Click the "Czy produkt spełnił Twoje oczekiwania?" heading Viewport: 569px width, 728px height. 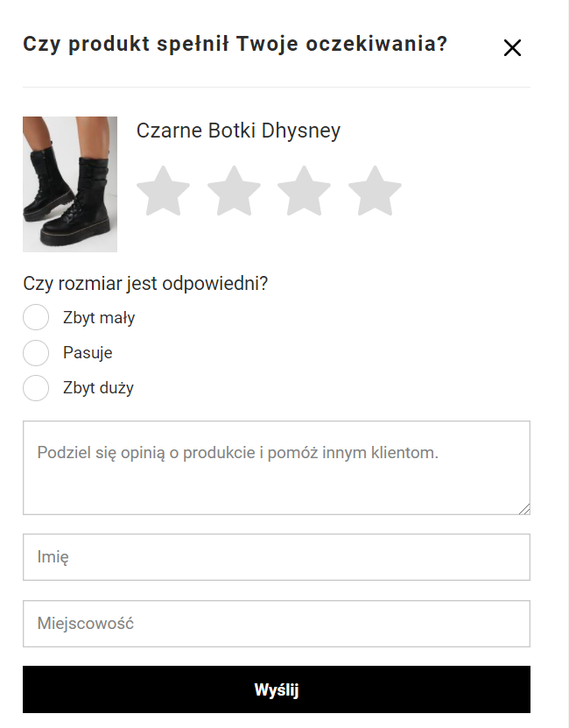coord(235,44)
